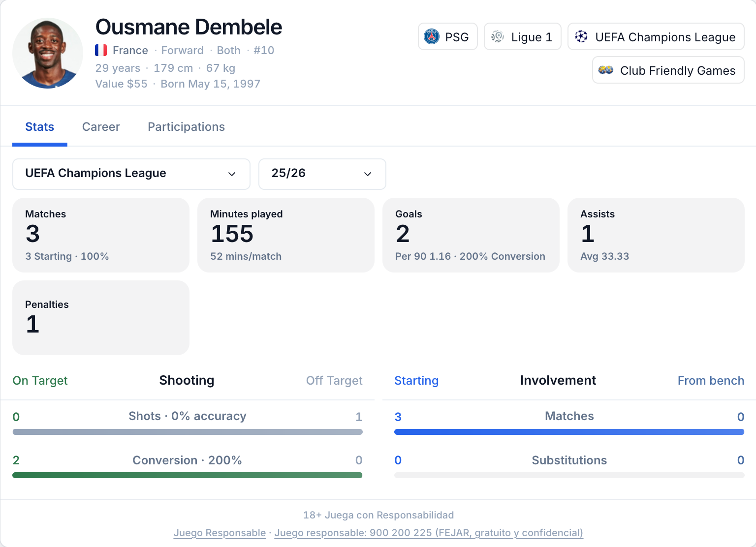Click the Per 90 1.16 conversion text

click(x=470, y=256)
